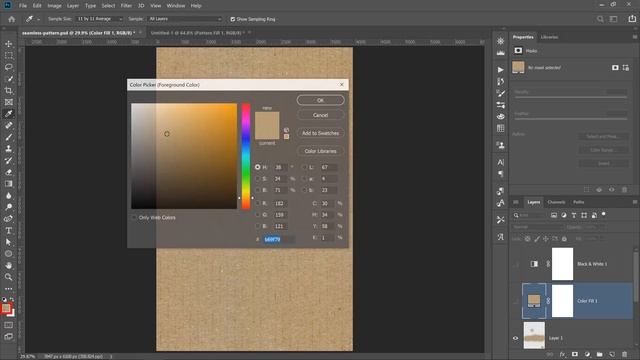Switch to the Channels tab
The image size is (640, 360).
click(x=556, y=202)
